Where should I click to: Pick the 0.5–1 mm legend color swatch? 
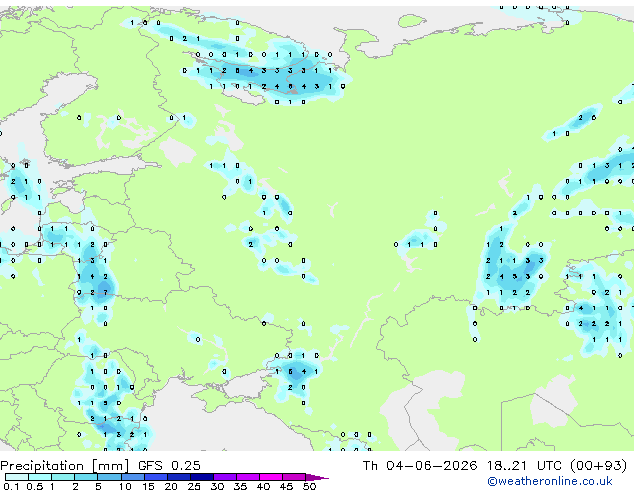coord(40,477)
